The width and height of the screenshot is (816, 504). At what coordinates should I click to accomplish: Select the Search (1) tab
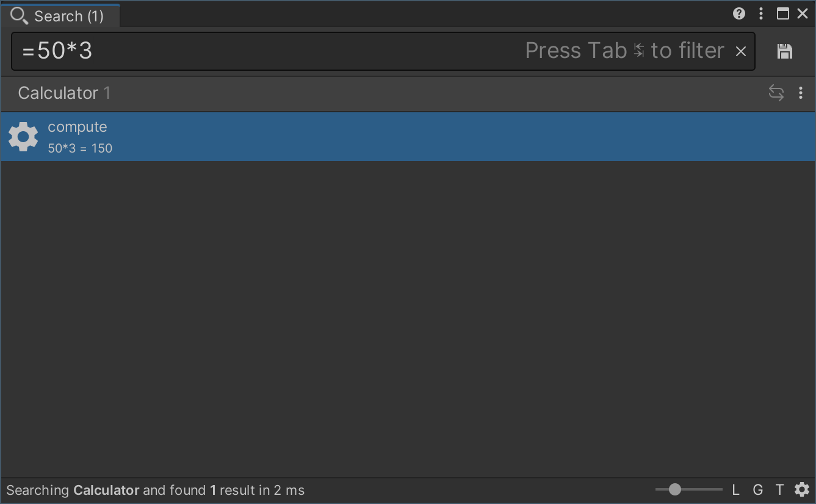point(60,16)
